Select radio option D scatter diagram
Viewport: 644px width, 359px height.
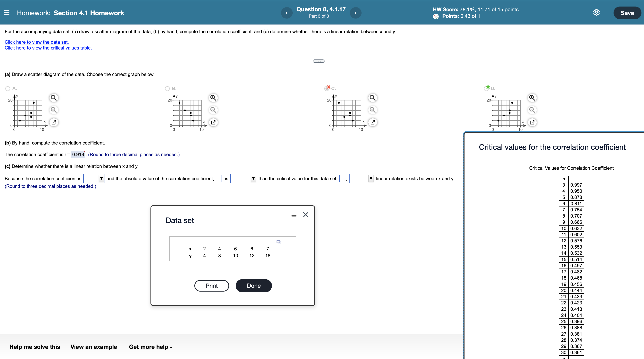pyautogui.click(x=486, y=88)
